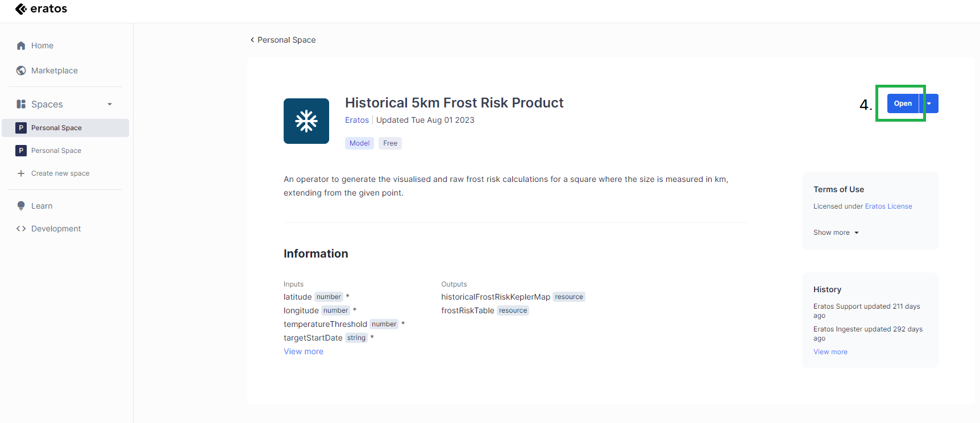Screen dimensions: 980x423
Task: Click the Inputs label
Action: pyautogui.click(x=294, y=284)
